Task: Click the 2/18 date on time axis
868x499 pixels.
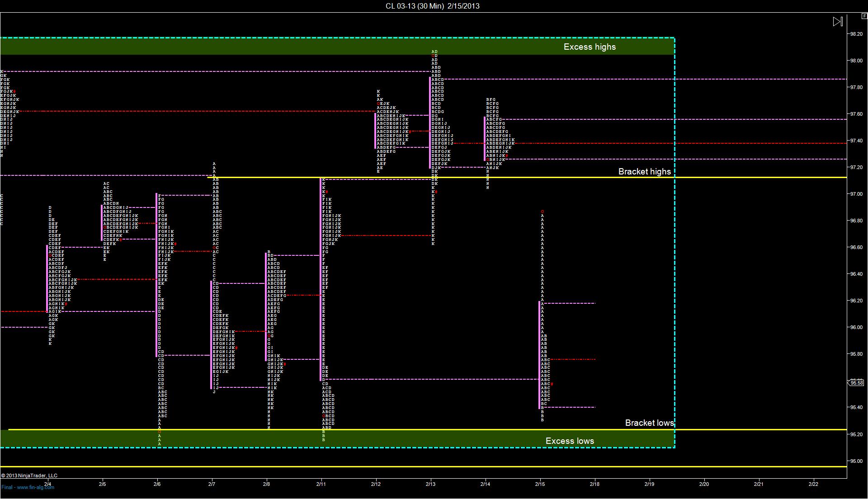Action: [595, 484]
